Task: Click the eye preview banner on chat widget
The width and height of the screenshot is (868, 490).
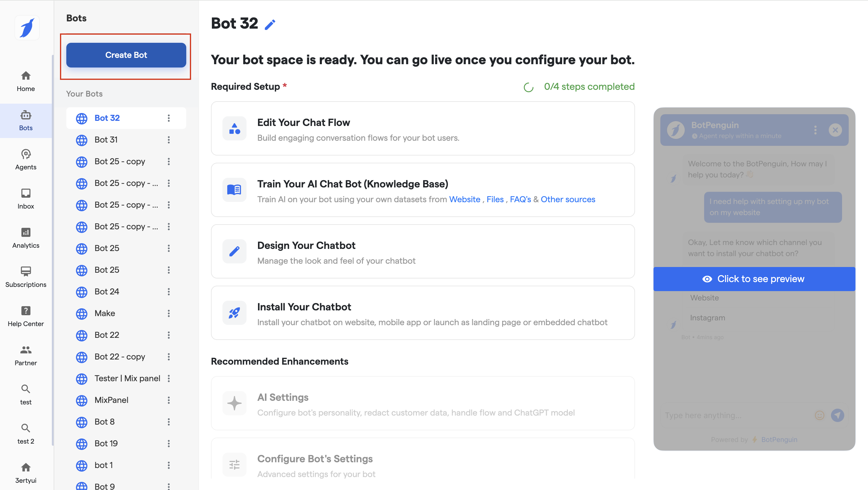Action: 754,279
